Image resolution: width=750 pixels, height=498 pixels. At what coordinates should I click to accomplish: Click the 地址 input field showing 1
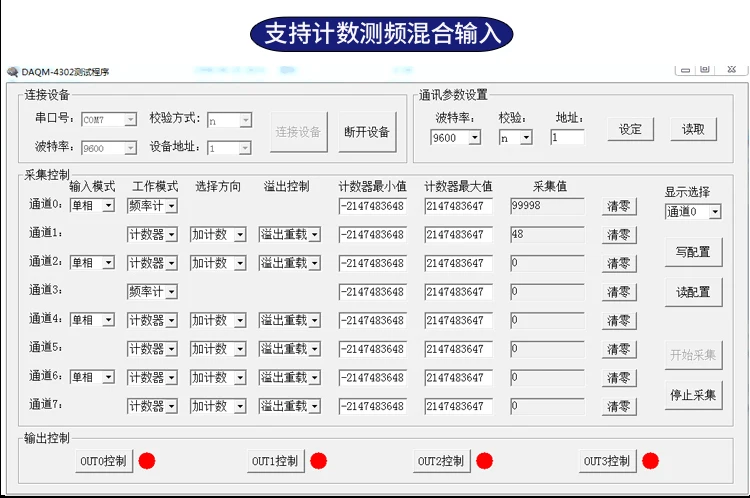tap(567, 138)
